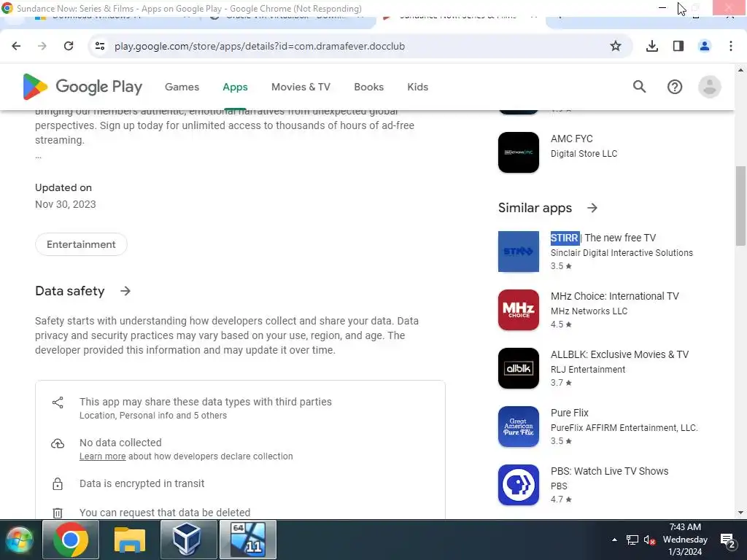The height and width of the screenshot is (560, 747).
Task: Reload the current page
Action: 69,46
